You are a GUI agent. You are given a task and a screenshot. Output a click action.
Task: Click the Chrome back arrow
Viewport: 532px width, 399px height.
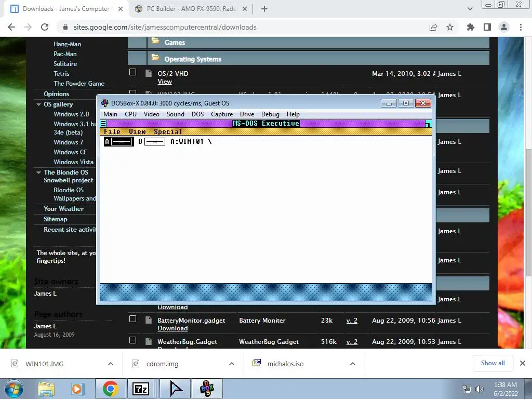11,27
